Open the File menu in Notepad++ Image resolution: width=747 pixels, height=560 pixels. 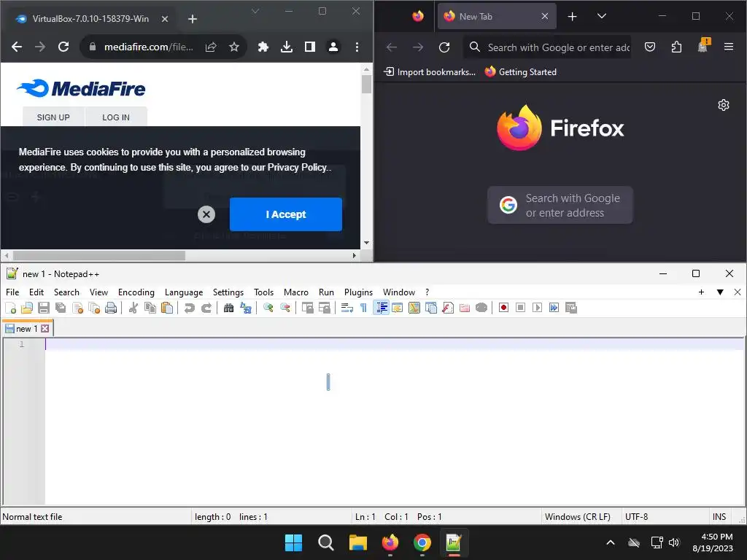[12, 292]
